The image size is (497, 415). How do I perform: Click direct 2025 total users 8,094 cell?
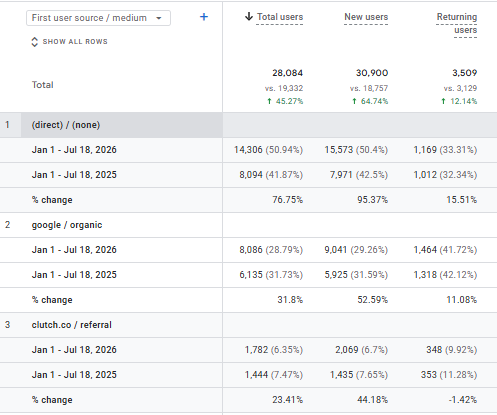pyautogui.click(x=271, y=175)
